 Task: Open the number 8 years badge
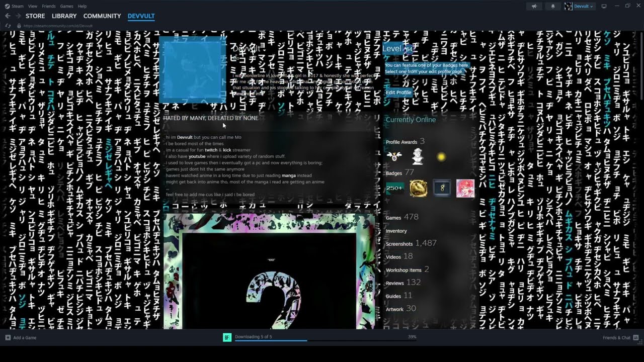[x=442, y=189]
